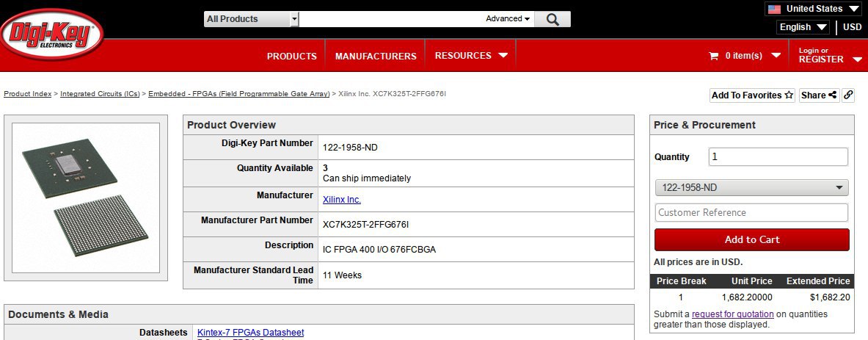Click manufacturer part XC7K325T-2FFG676I value
The height and width of the screenshot is (340, 868).
tap(366, 225)
